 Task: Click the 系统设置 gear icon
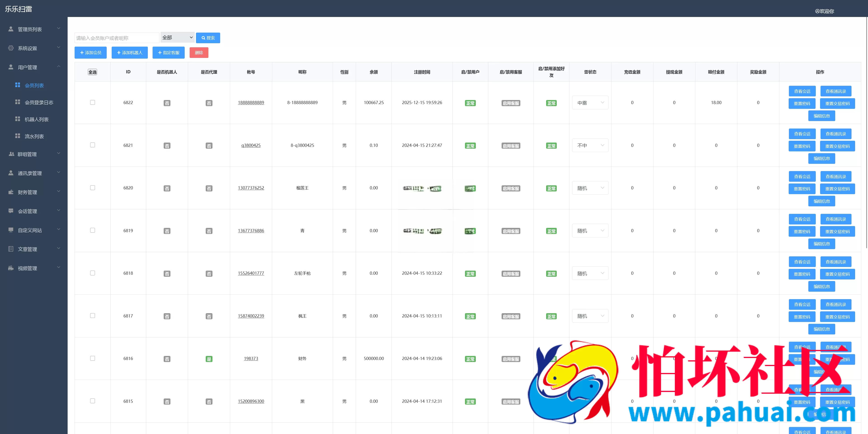[x=11, y=48]
